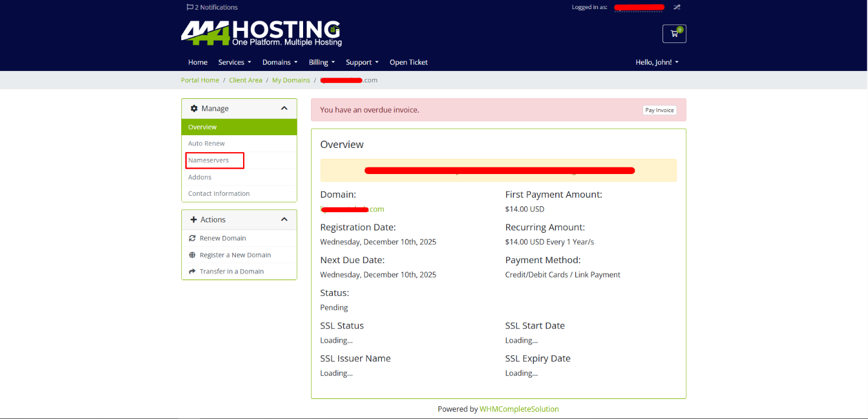868x419 pixels.
Task: Click the notifications flag icon
Action: (190, 7)
